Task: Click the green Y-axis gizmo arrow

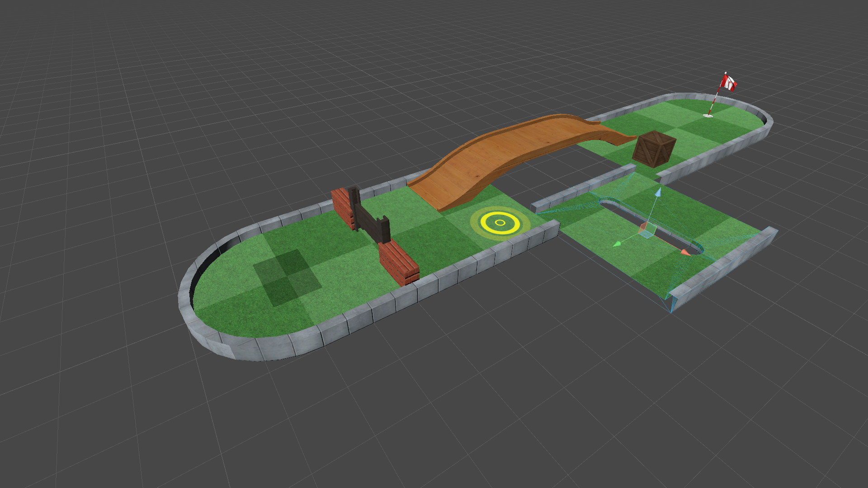Action: 618,244
